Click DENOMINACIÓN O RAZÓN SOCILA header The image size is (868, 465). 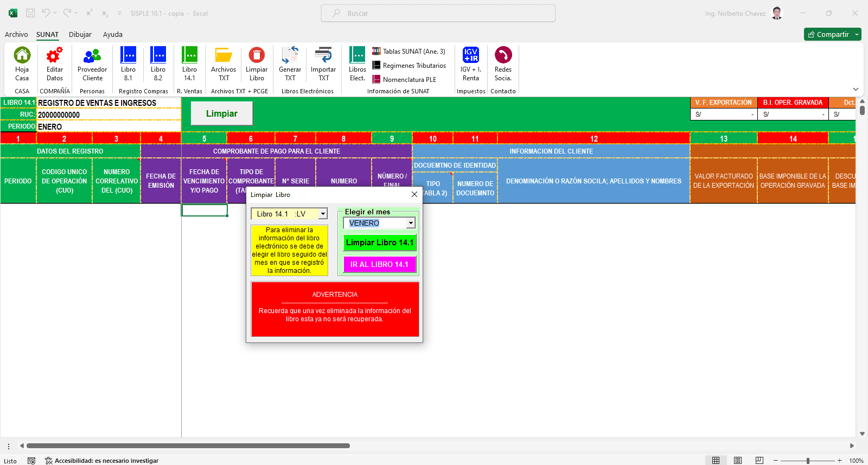tap(593, 181)
